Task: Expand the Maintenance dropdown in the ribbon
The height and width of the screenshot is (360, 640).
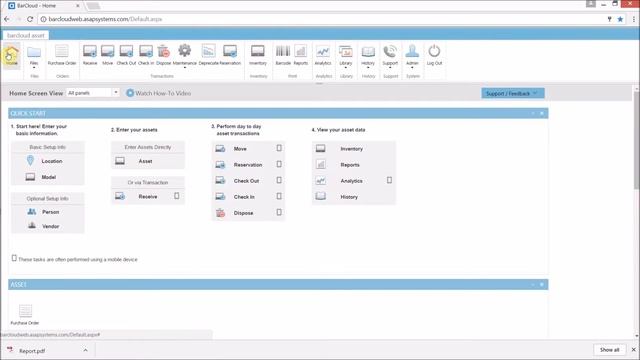Action: (184, 67)
